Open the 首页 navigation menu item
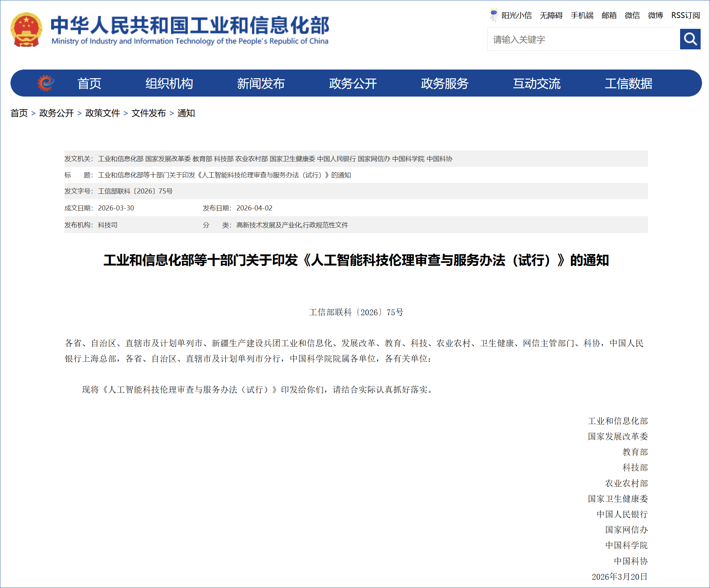Screen dimensions: 710x588 click(x=89, y=84)
